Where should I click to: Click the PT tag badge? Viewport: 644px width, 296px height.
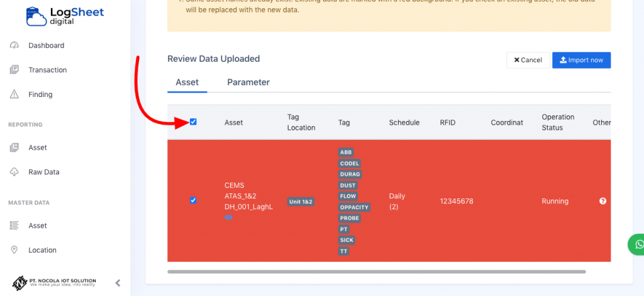tap(344, 229)
